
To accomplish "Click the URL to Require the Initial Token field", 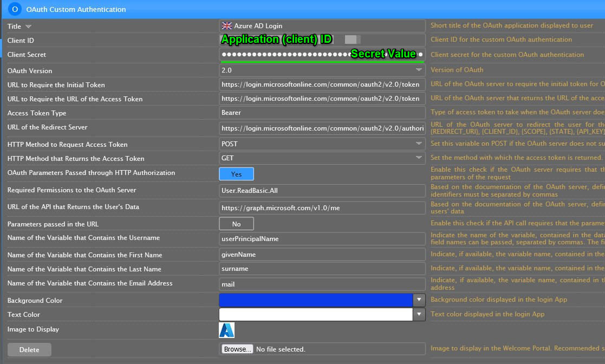I will pos(322,84).
